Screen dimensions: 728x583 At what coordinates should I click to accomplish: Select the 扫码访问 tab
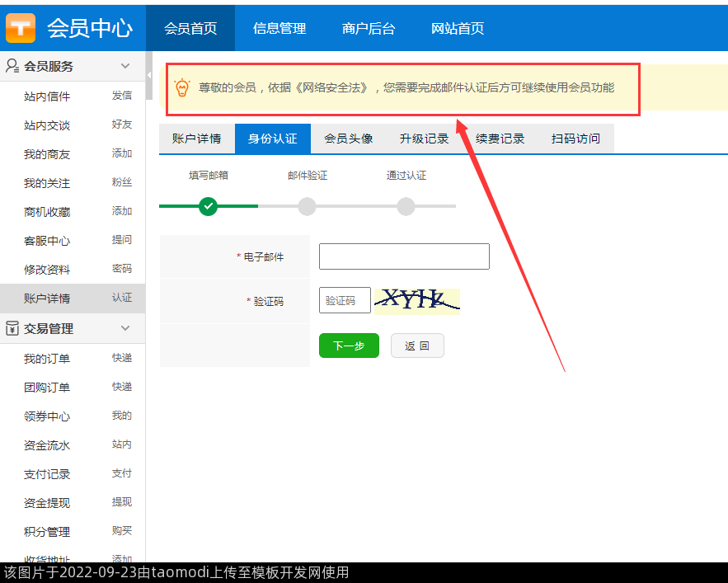click(x=576, y=139)
